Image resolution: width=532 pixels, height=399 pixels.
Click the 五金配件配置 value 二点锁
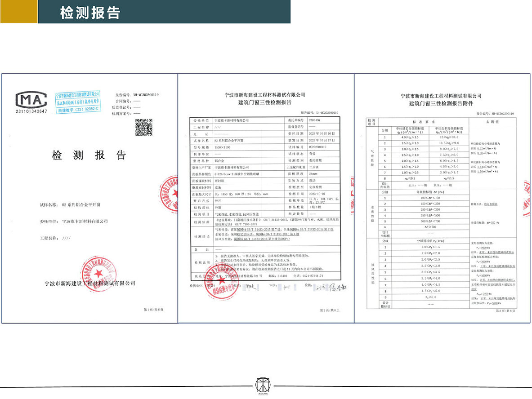pyautogui.click(x=313, y=167)
